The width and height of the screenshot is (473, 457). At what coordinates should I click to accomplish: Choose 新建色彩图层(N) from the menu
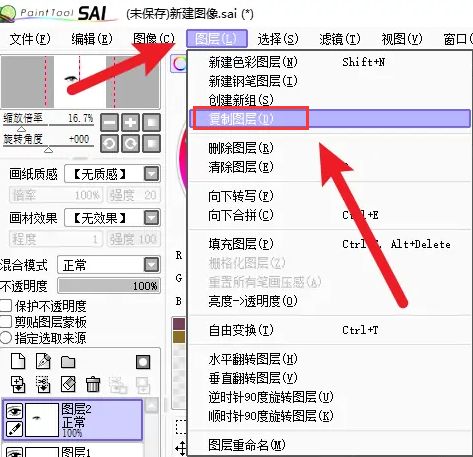pos(330,62)
